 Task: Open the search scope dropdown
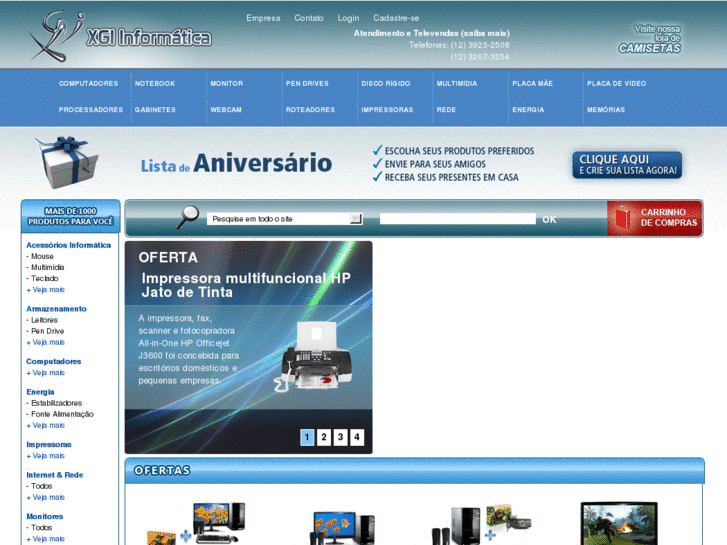[x=284, y=219]
